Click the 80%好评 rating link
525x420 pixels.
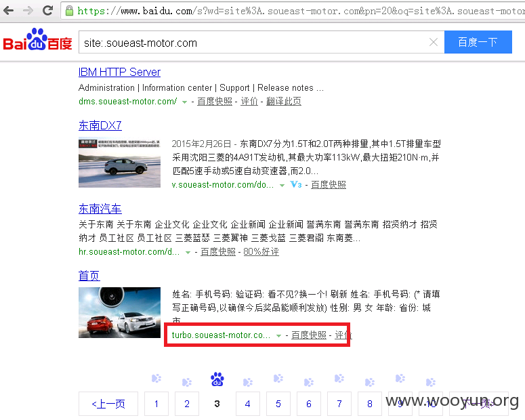261,251
